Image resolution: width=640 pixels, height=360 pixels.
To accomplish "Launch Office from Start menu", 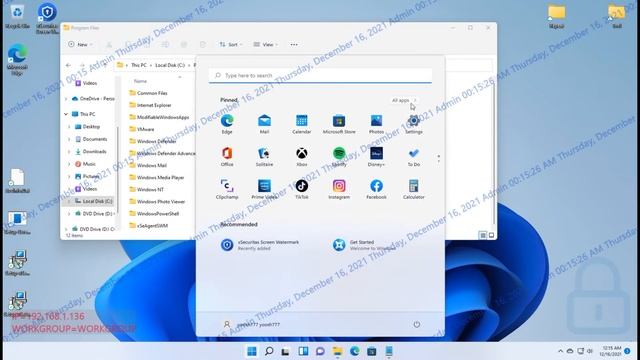I will point(227,157).
